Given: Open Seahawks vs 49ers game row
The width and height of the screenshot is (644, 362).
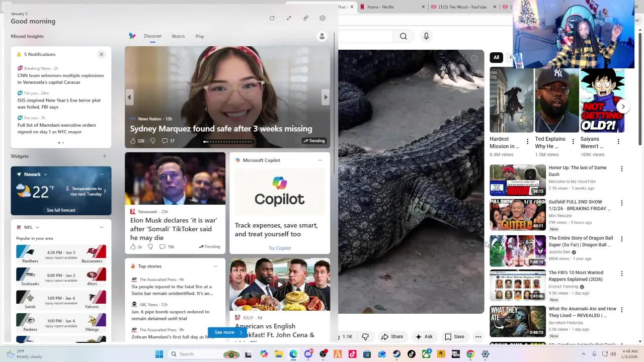Looking at the screenshot, I should pos(61,277).
